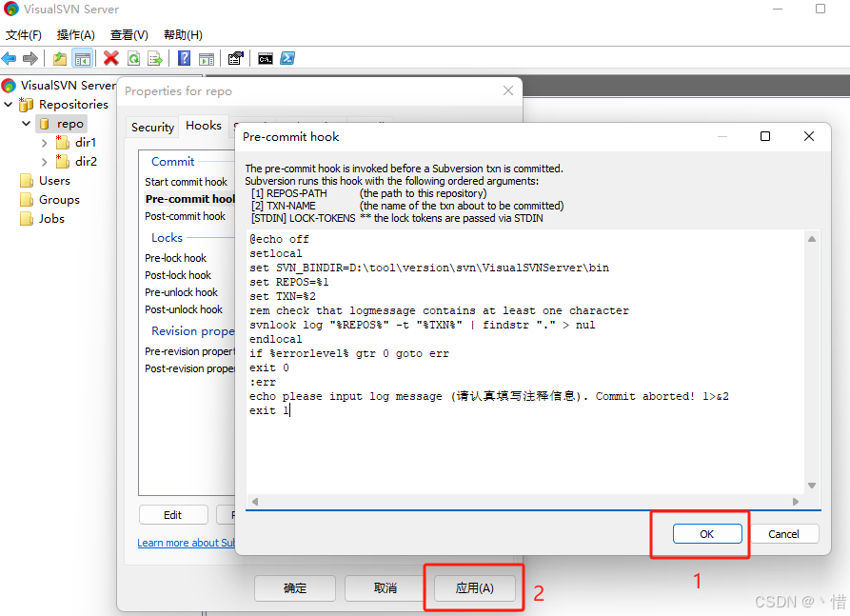850x616 pixels.
Task: Click the 应用(A) apply button
Action: point(473,587)
